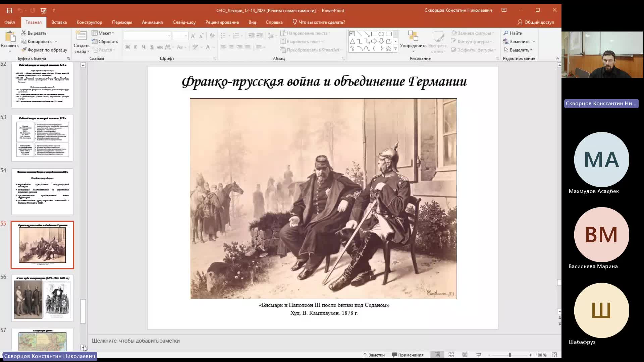Switch to Reading view in status bar
Image resolution: width=644 pixels, height=362 pixels.
(465, 355)
